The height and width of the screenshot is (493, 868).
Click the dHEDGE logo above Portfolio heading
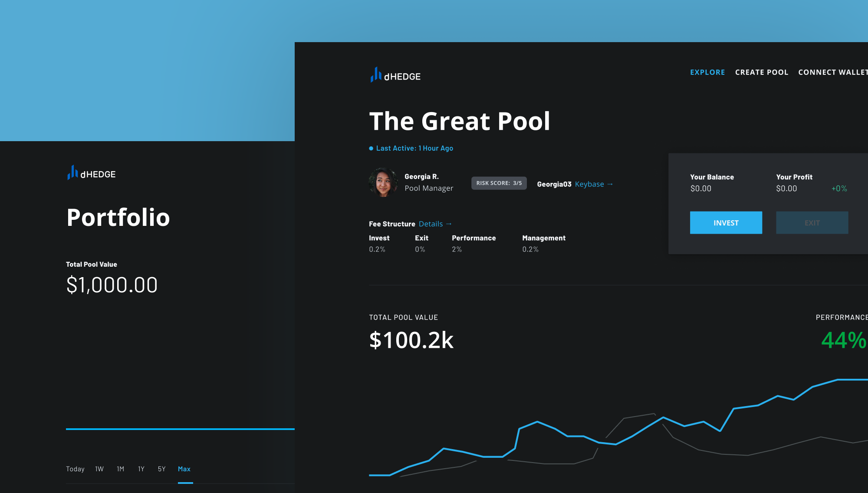pyautogui.click(x=91, y=173)
